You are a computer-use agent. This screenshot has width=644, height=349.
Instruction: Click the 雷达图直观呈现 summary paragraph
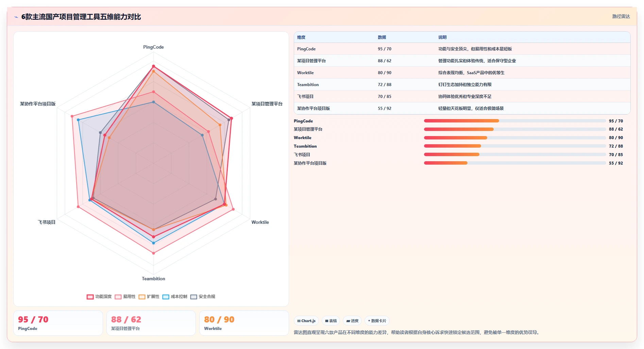pyautogui.click(x=417, y=333)
